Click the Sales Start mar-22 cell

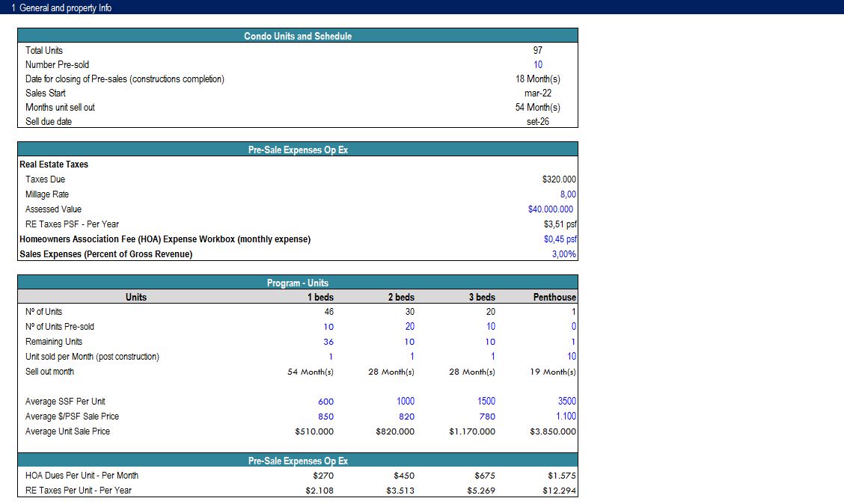(x=538, y=93)
